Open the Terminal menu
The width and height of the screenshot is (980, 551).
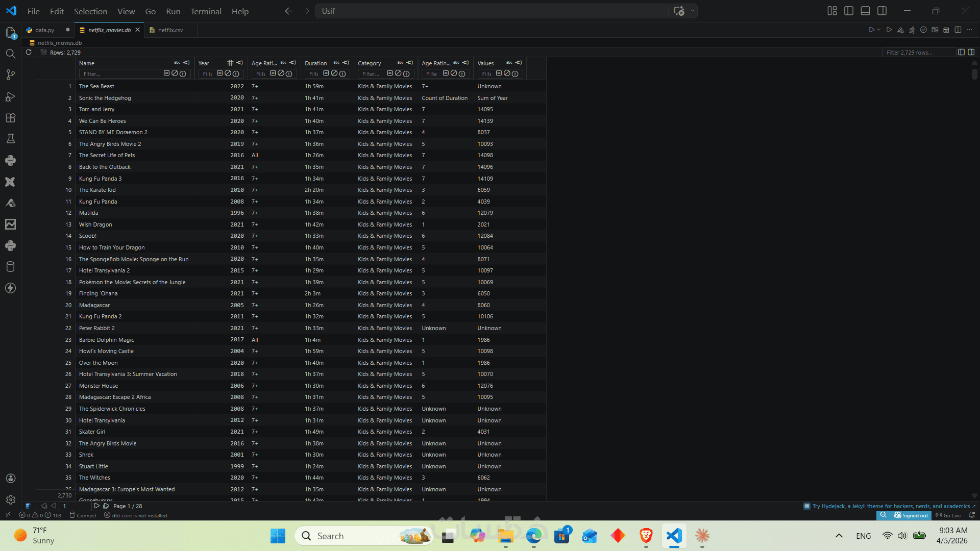[206, 11]
